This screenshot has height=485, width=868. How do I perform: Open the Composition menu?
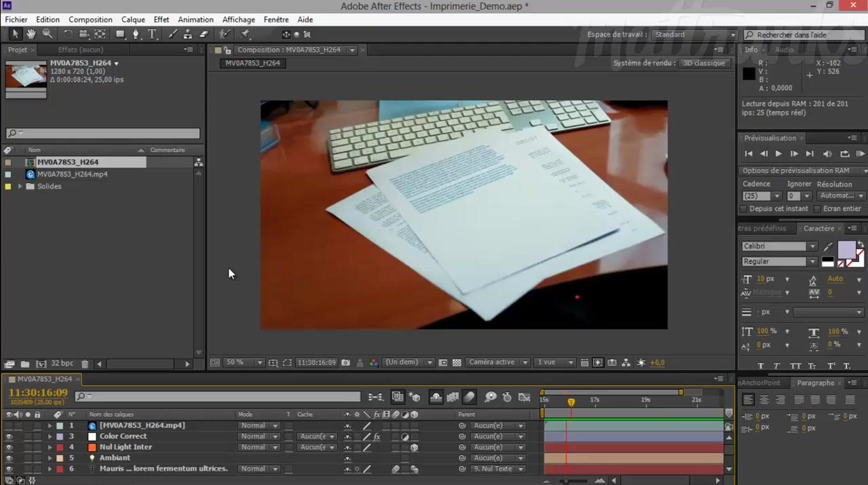point(90,20)
